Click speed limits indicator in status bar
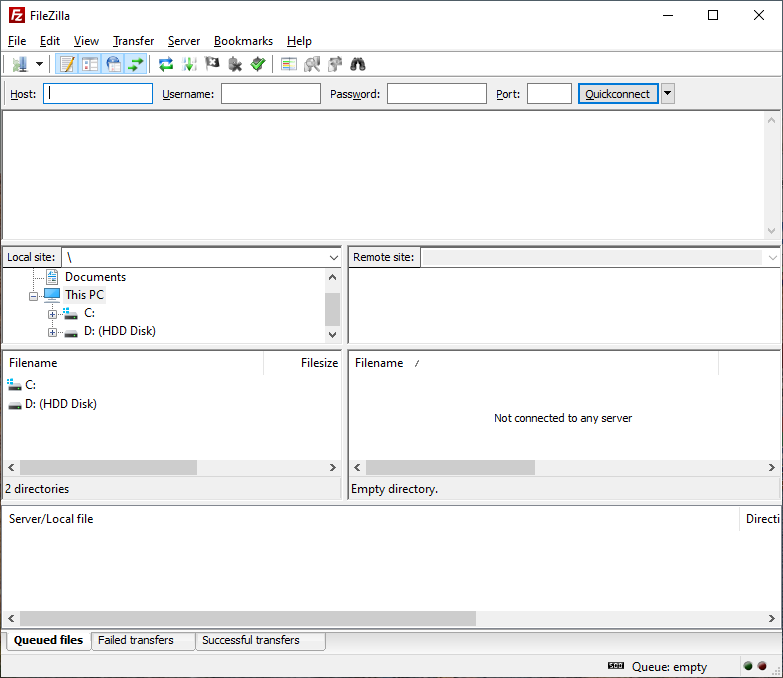 click(x=616, y=666)
